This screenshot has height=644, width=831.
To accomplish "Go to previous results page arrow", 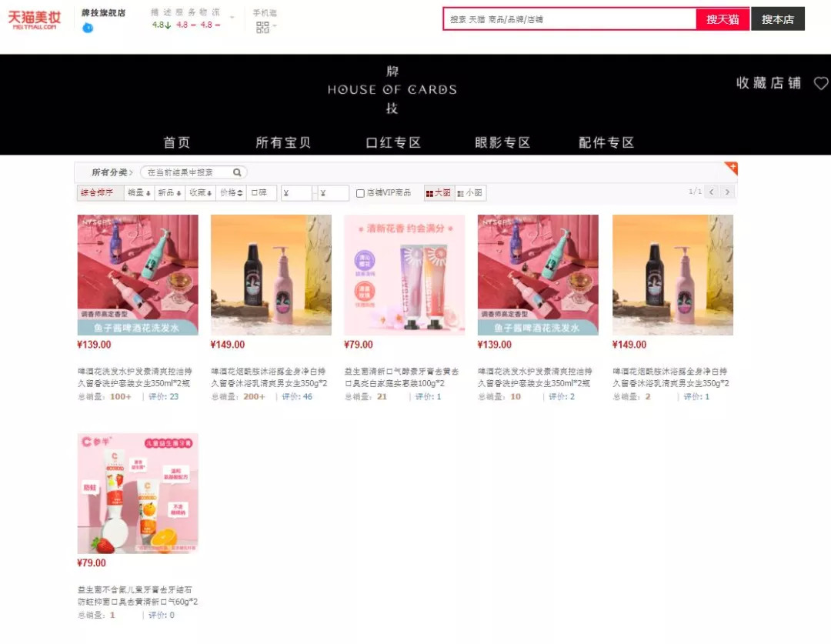I will pos(712,192).
